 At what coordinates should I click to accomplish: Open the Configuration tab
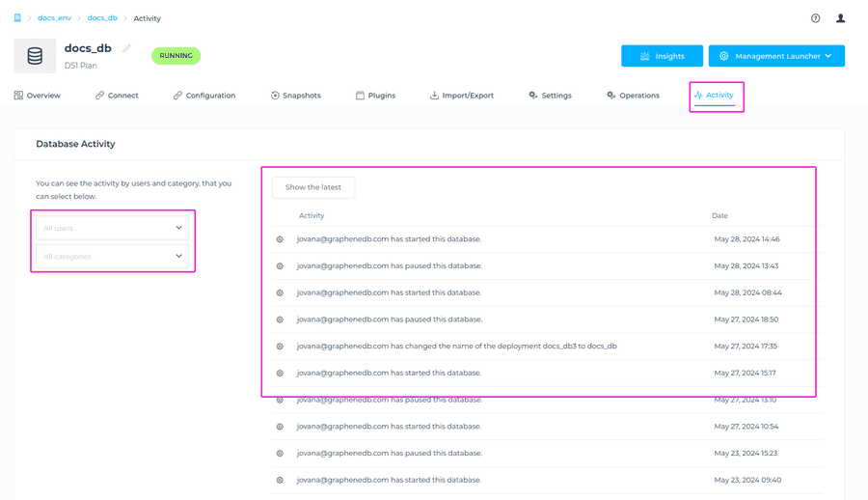(x=203, y=96)
